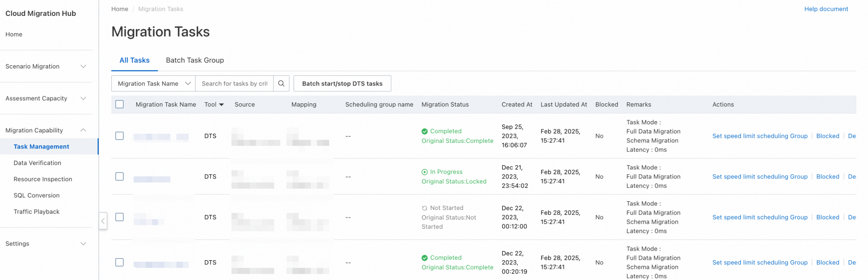Click Batch start/stop DTS tasks button
Viewport: 868px width, 280px height.
342,84
